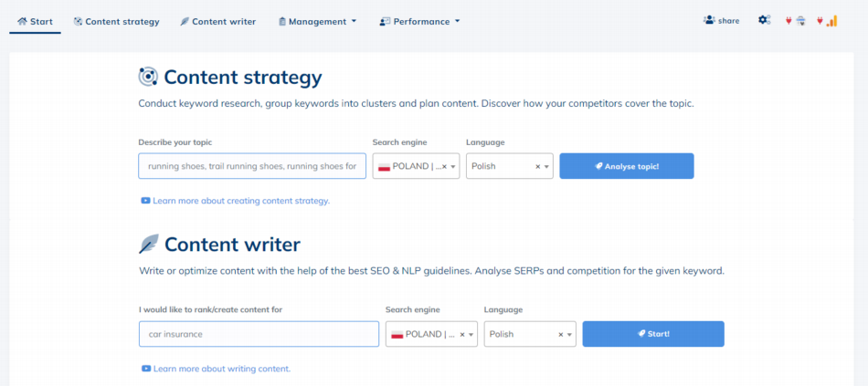Open Content writer language dropdown
The image size is (868, 386).
[x=570, y=335]
